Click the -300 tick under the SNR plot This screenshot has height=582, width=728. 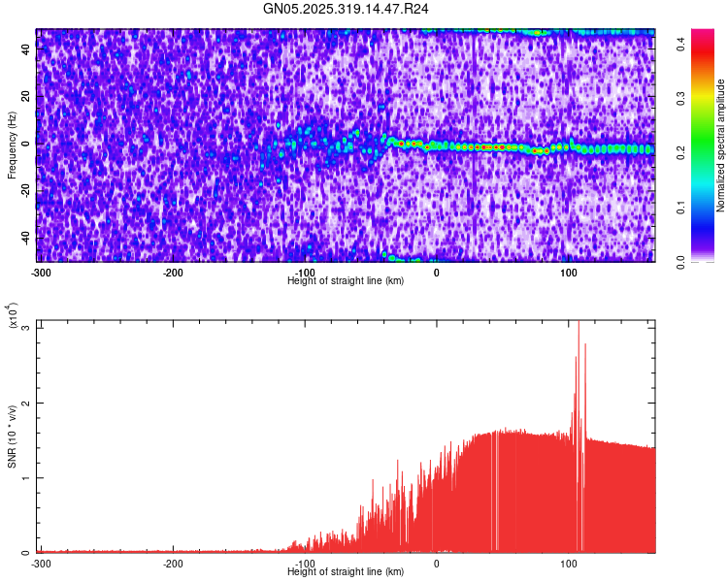(40, 563)
